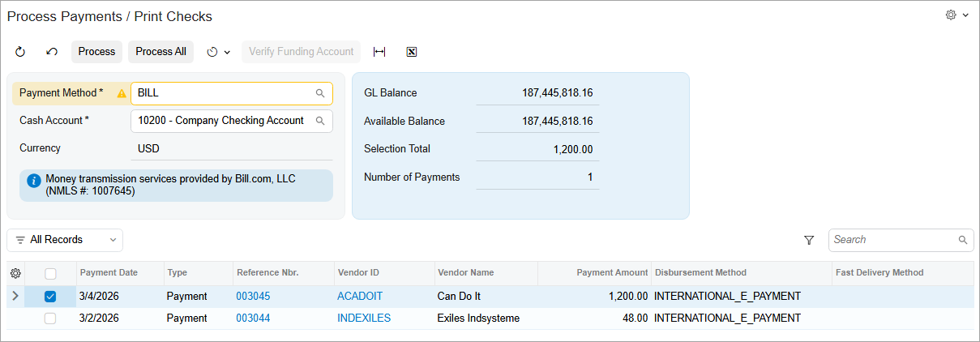The height and width of the screenshot is (342, 980).
Task: Expand the row arrow for payment 003045
Action: (15, 297)
